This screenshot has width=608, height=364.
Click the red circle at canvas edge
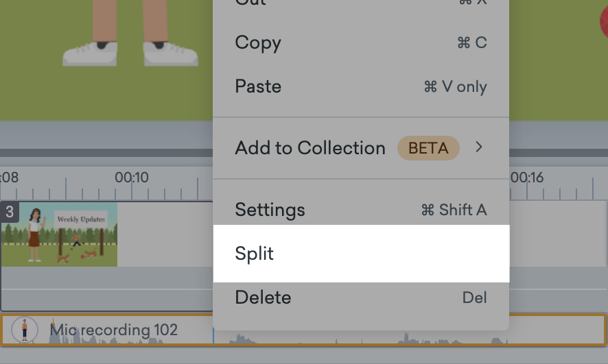pos(604,21)
